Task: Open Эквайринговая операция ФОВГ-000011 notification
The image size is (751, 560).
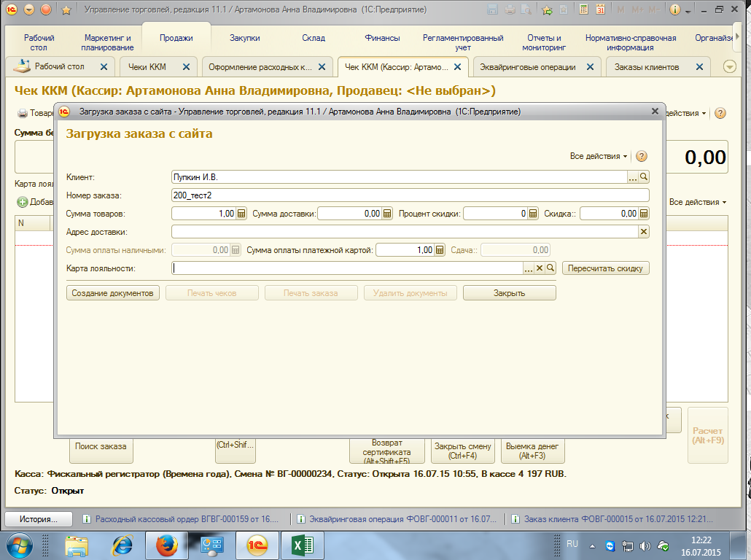Action: [397, 519]
